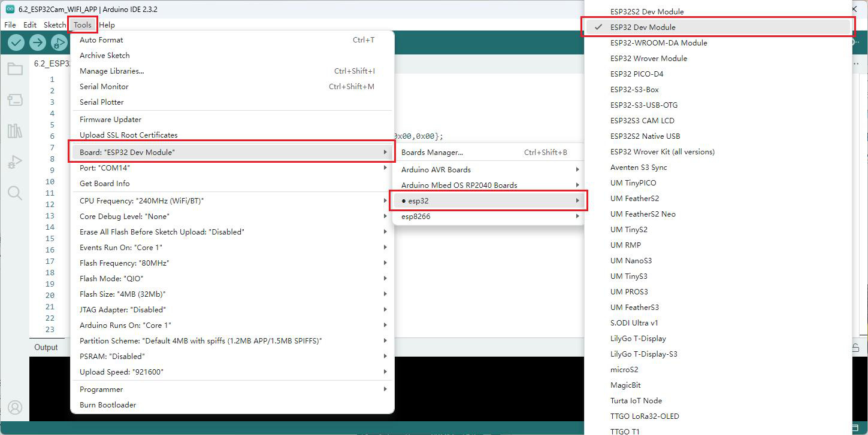Viewport: 868px width, 435px height.
Task: Open the Sketch menu
Action: coord(55,25)
